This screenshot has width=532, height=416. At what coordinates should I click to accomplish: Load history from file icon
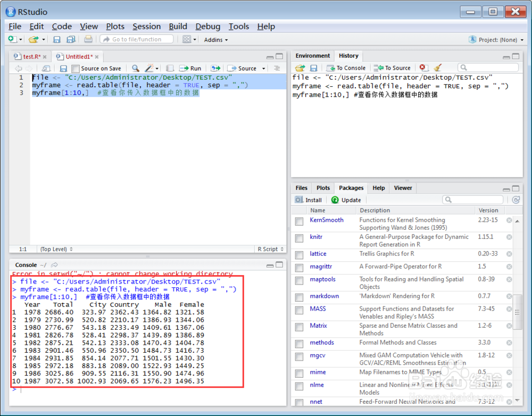(x=300, y=68)
